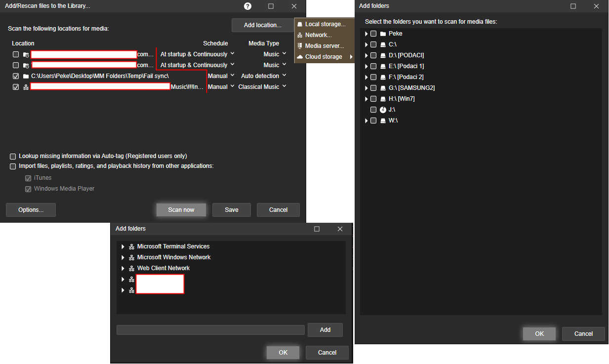Uncheck the Fail sync folder location checkbox
Screen dimensions: 609x364
[16, 76]
